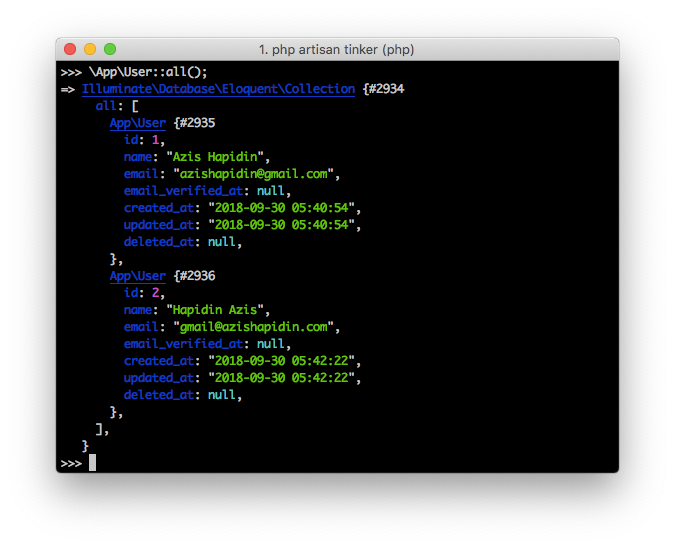The height and width of the screenshot is (547, 675).
Task: Maximize the terminal with the green button
Action: (110, 49)
